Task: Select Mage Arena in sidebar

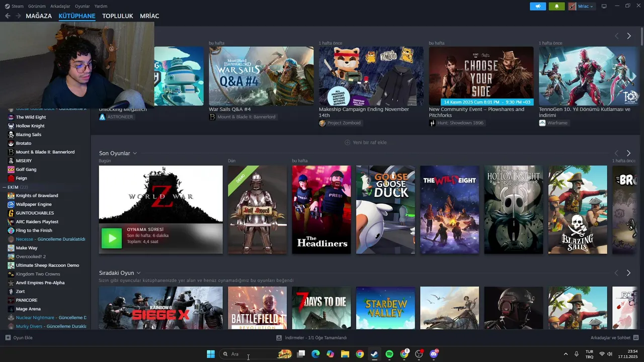Action: [x=28, y=309]
